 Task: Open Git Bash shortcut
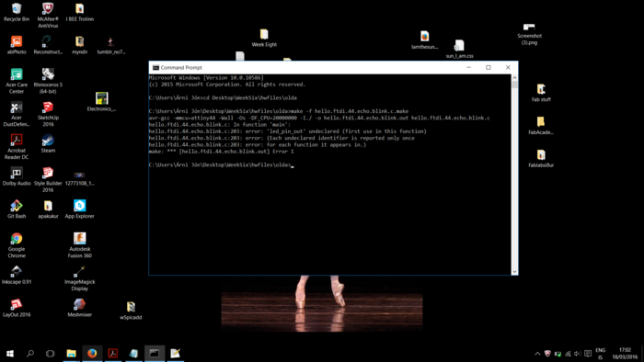click(17, 209)
